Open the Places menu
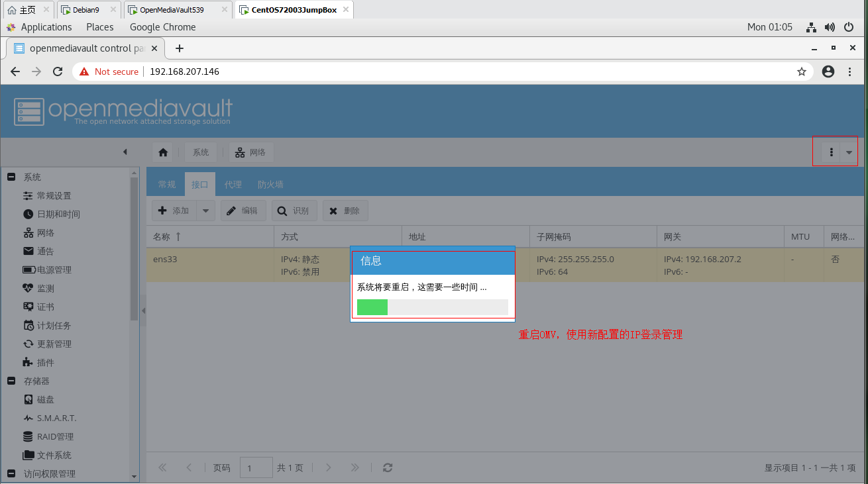This screenshot has width=868, height=484. point(99,27)
